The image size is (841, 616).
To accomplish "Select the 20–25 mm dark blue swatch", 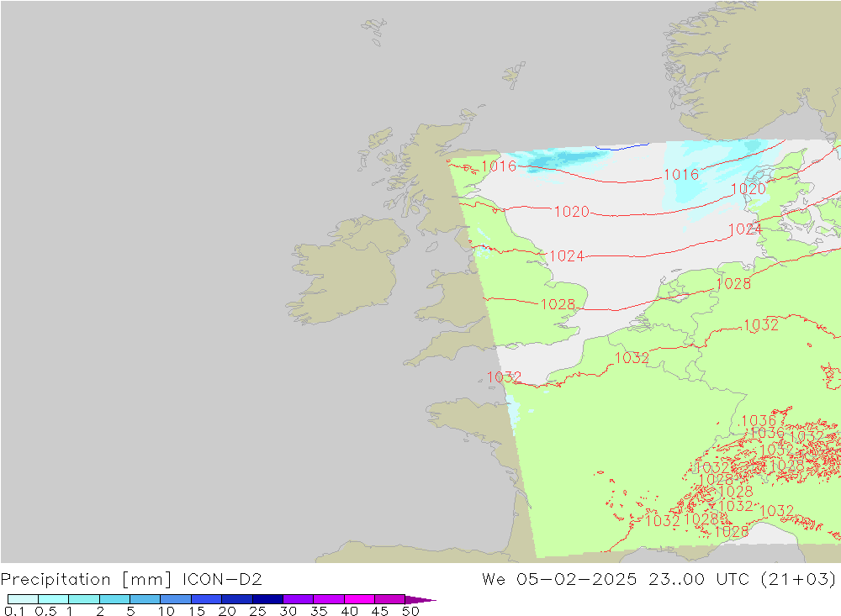I will (x=237, y=599).
